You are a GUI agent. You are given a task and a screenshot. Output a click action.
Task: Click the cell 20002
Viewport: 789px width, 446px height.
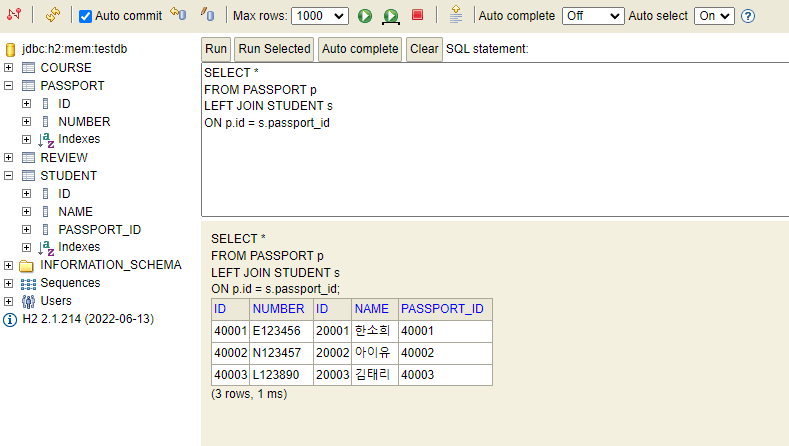pos(332,353)
